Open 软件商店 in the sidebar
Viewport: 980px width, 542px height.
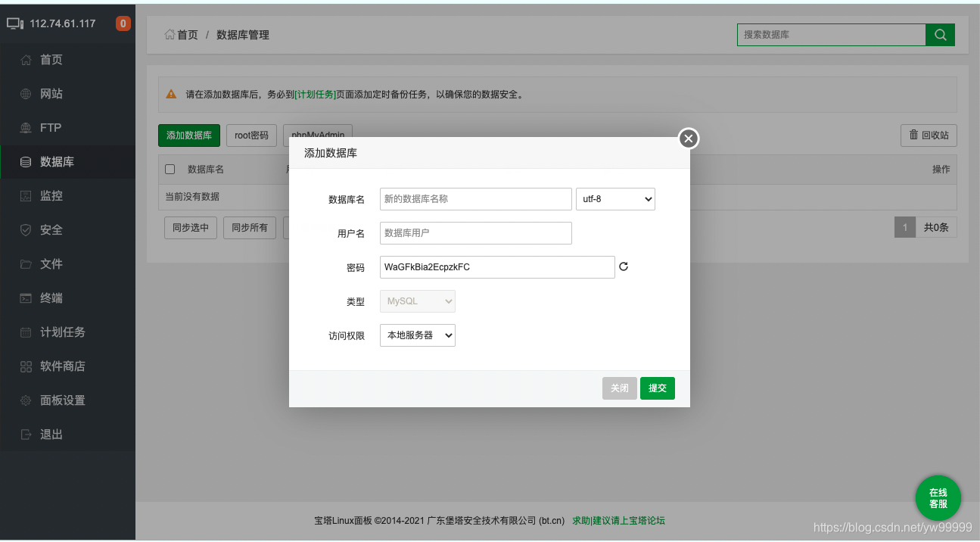click(x=63, y=366)
